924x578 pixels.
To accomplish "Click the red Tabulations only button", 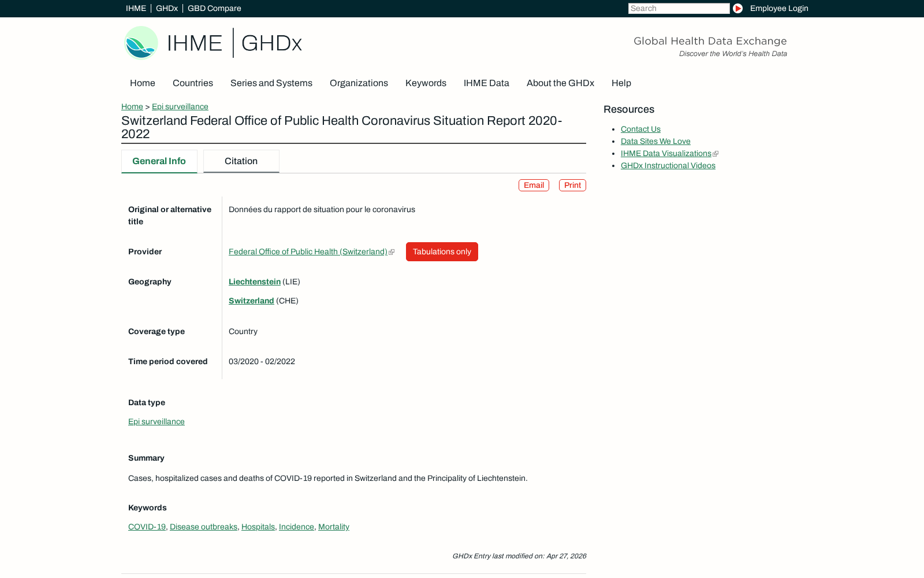I will tap(442, 251).
